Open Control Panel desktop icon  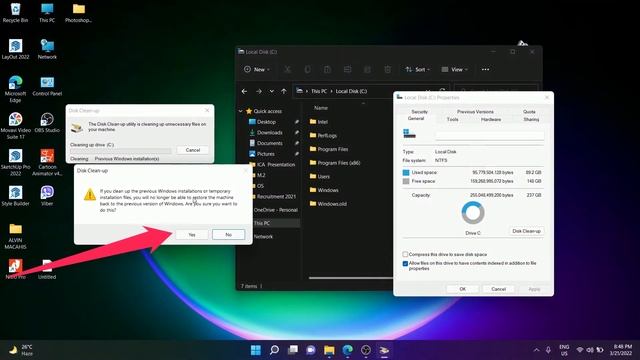pos(47,86)
